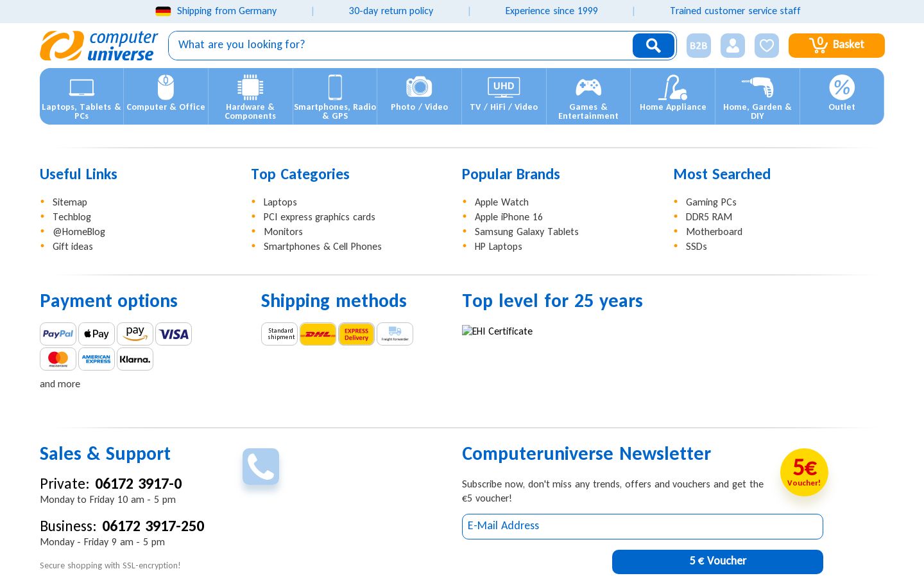The height and width of the screenshot is (578, 924).
Task: Click the computeruniverse logo
Action: [x=99, y=46]
